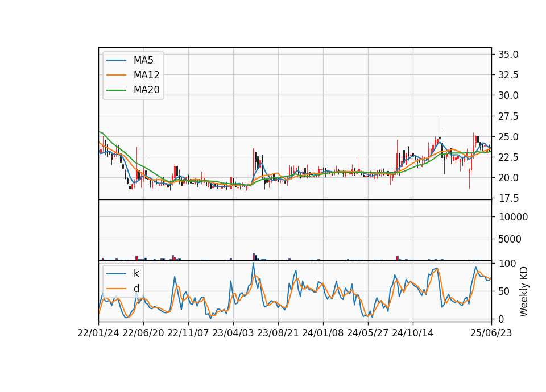
Task: Click the 30.0 price axis label
Action: pyautogui.click(x=508, y=95)
